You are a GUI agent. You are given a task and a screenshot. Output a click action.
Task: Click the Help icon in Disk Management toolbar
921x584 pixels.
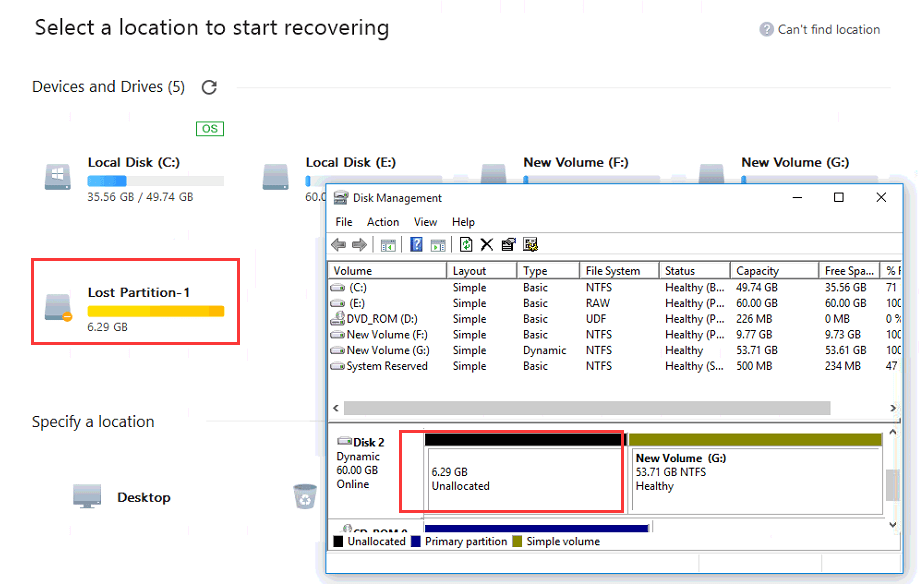(x=416, y=245)
